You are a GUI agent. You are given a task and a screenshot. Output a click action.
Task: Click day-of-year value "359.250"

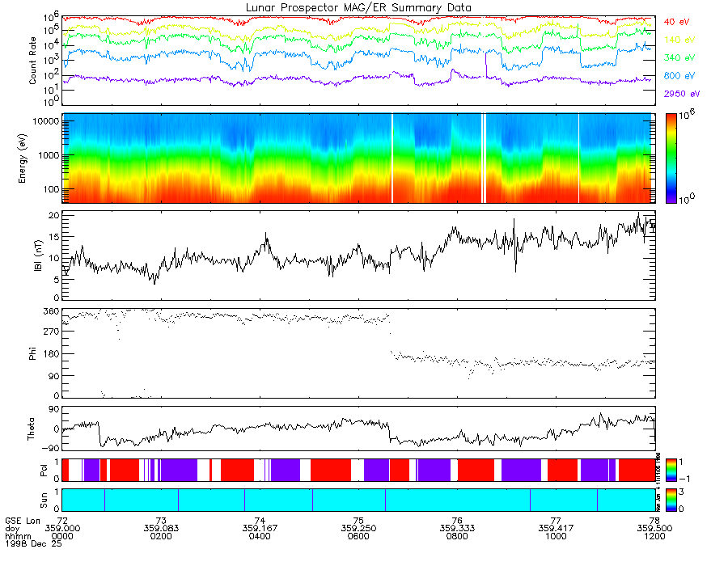358,529
